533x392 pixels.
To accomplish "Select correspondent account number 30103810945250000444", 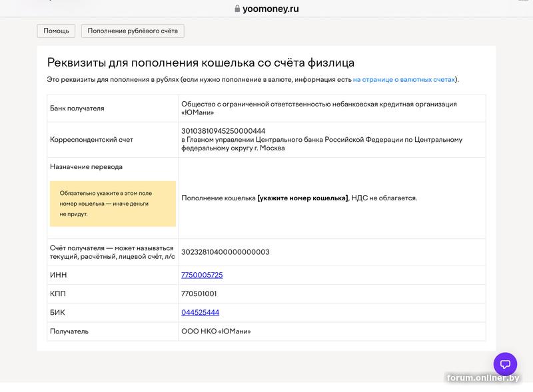I will coord(223,131).
